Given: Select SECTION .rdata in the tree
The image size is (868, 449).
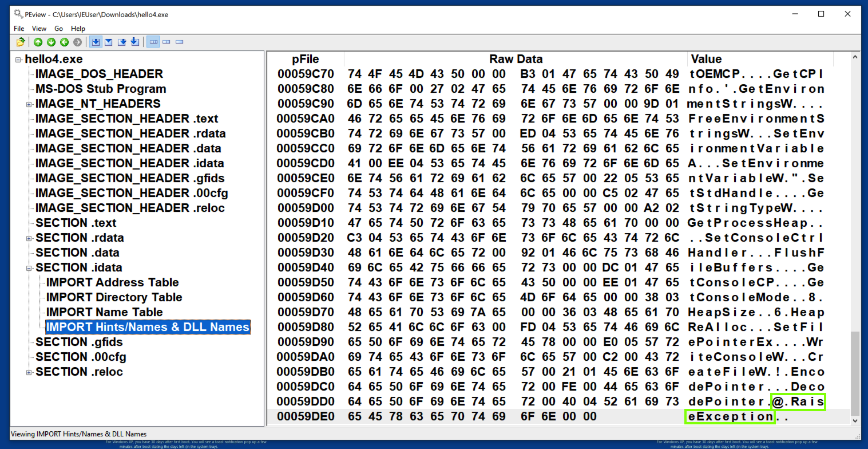Looking at the screenshot, I should pos(80,238).
